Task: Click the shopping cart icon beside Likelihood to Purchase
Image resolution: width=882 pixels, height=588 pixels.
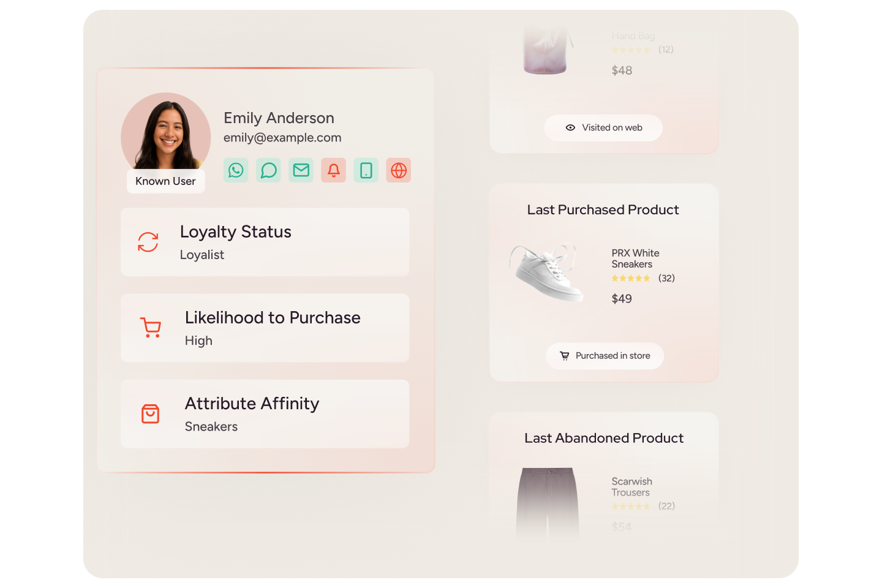Action: pos(151,328)
